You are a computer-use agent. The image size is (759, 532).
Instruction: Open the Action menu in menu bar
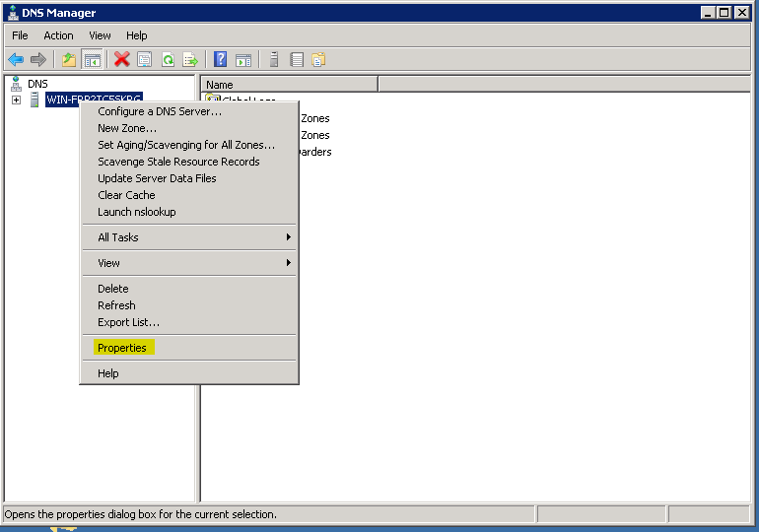(x=58, y=35)
